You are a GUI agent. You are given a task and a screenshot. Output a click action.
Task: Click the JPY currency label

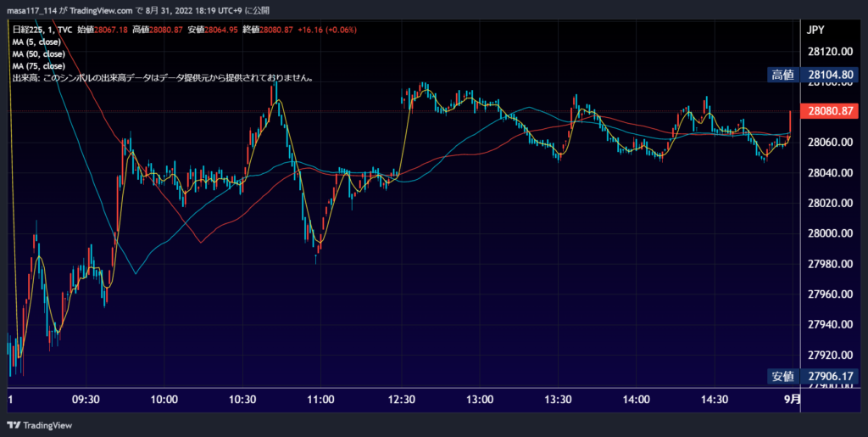(817, 30)
